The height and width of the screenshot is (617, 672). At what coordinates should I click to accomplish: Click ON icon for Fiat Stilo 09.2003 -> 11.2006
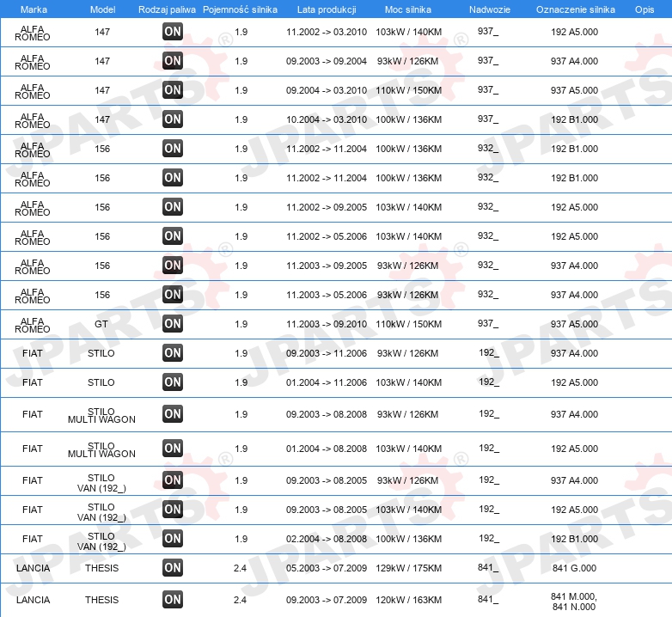(173, 352)
